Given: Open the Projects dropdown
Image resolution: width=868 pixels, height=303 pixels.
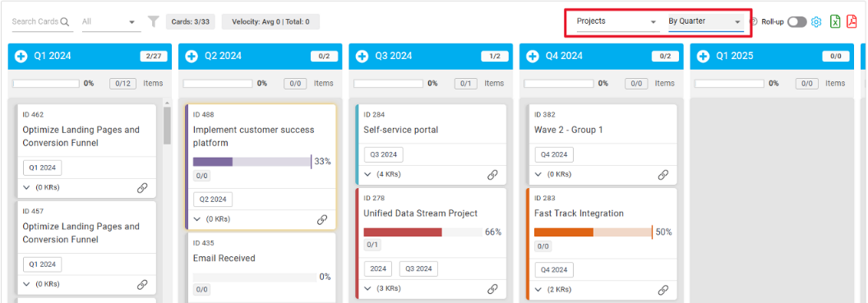Looking at the screenshot, I should 617,21.
